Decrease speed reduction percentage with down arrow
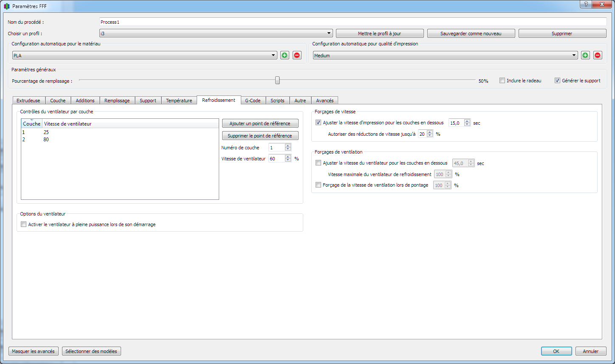This screenshot has height=364, width=615. click(430, 136)
